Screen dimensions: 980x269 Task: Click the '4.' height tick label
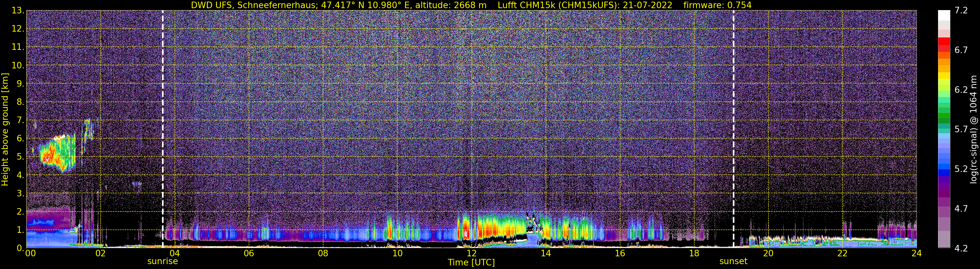pyautogui.click(x=20, y=175)
